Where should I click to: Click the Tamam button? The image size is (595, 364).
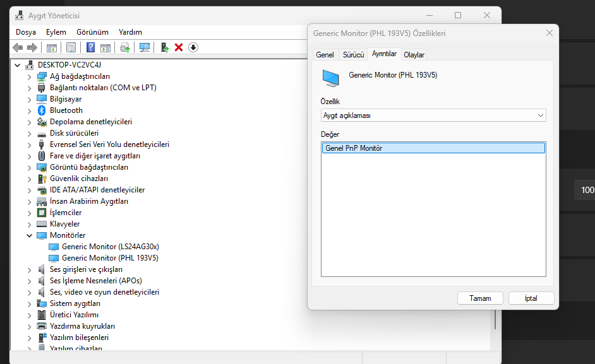(x=480, y=298)
